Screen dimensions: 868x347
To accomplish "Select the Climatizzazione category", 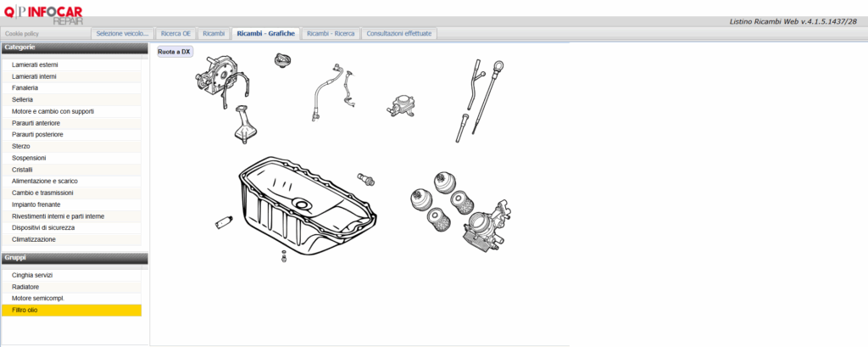I will (71, 239).
